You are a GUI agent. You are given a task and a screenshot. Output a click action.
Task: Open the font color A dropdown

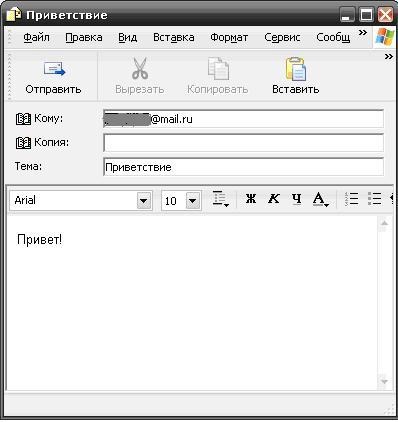pos(321,199)
